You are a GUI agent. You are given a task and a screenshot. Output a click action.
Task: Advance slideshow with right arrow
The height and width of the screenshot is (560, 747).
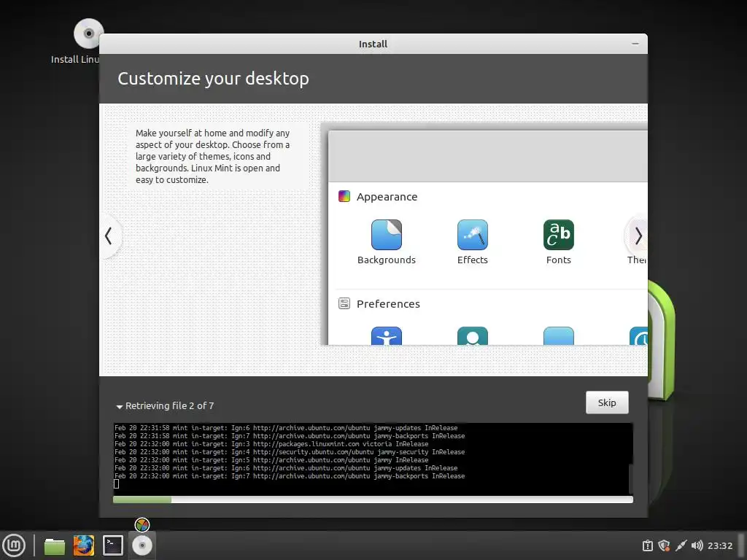[638, 236]
